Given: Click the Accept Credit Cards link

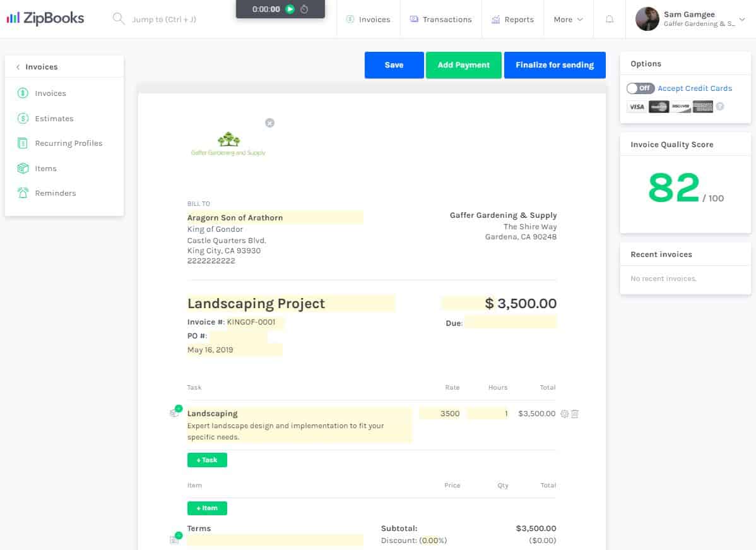Looking at the screenshot, I should pos(694,88).
